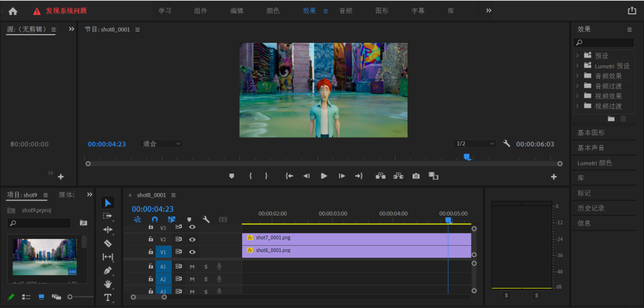644x308 pixels.
Task: Show overflow workspaces with double chevron
Action: [x=489, y=11]
